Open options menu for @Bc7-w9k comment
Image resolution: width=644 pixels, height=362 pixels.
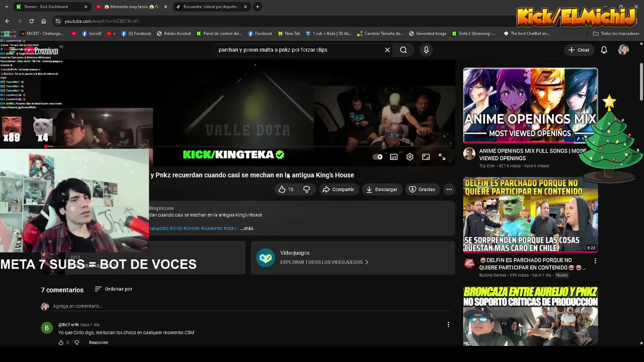click(448, 325)
